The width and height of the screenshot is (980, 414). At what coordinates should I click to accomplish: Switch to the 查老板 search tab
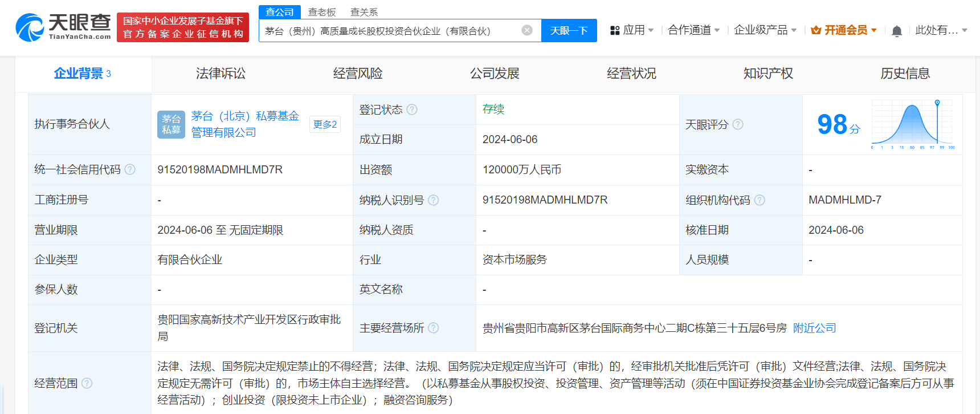(x=322, y=12)
